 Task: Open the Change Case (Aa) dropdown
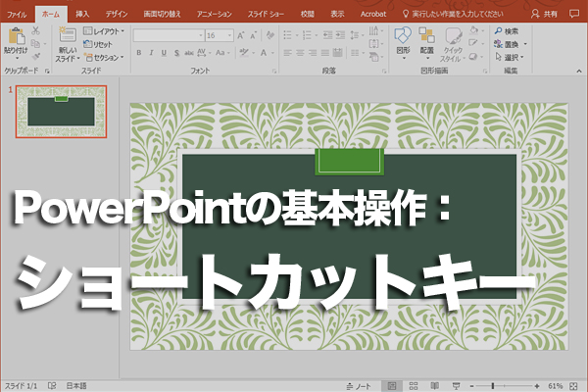pyautogui.click(x=222, y=53)
